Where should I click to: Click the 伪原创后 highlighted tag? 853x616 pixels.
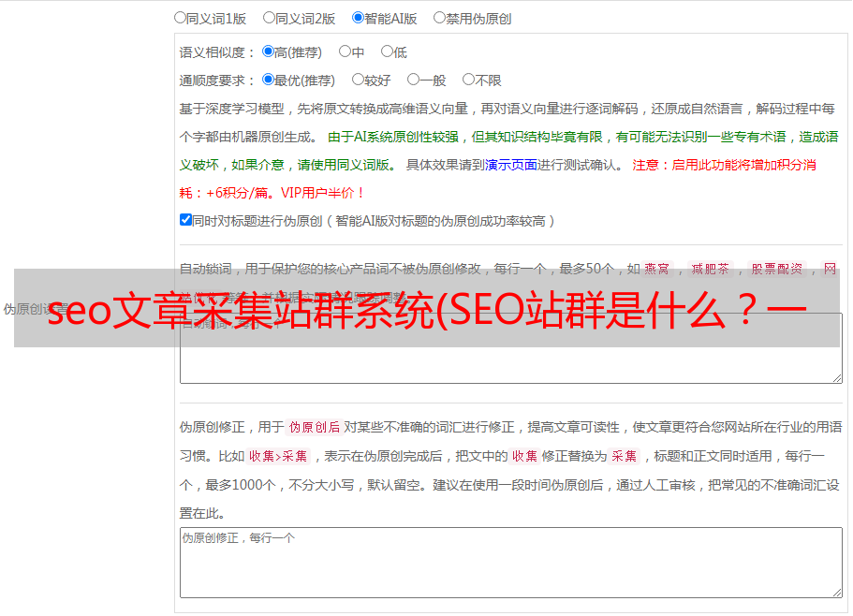coord(315,427)
